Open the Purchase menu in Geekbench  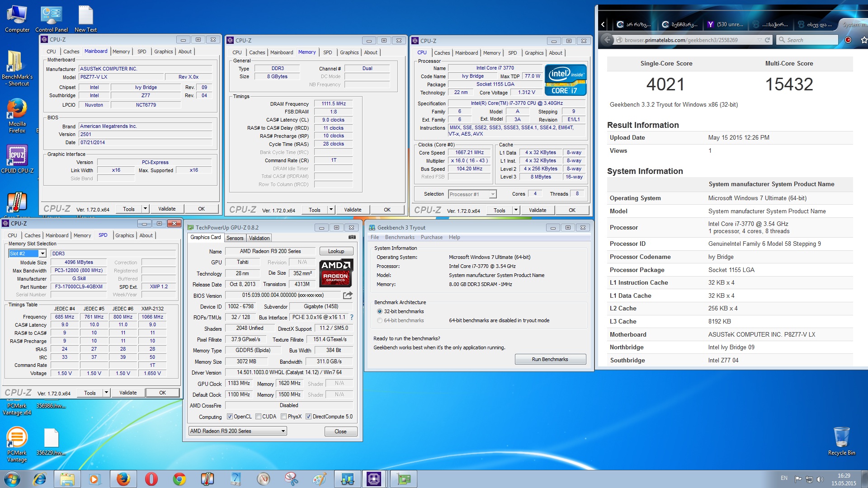point(431,237)
